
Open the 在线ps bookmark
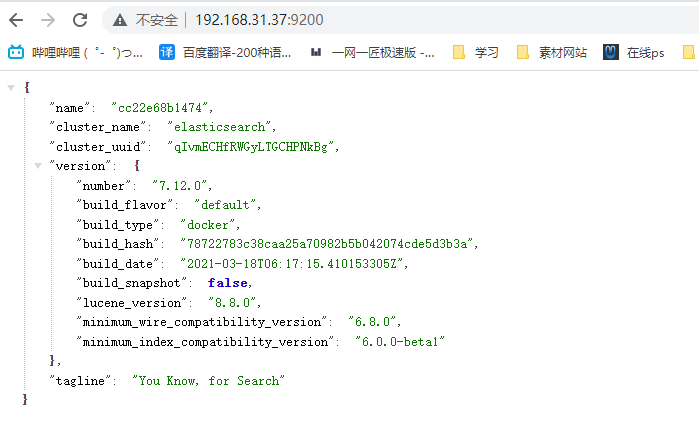pos(633,53)
